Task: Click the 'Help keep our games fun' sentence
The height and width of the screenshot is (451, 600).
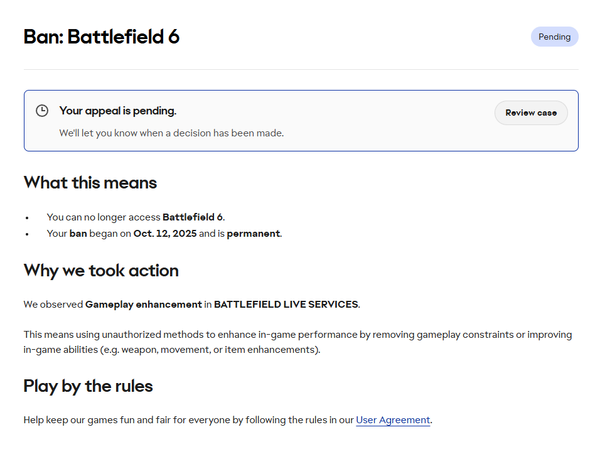Action: point(188,420)
